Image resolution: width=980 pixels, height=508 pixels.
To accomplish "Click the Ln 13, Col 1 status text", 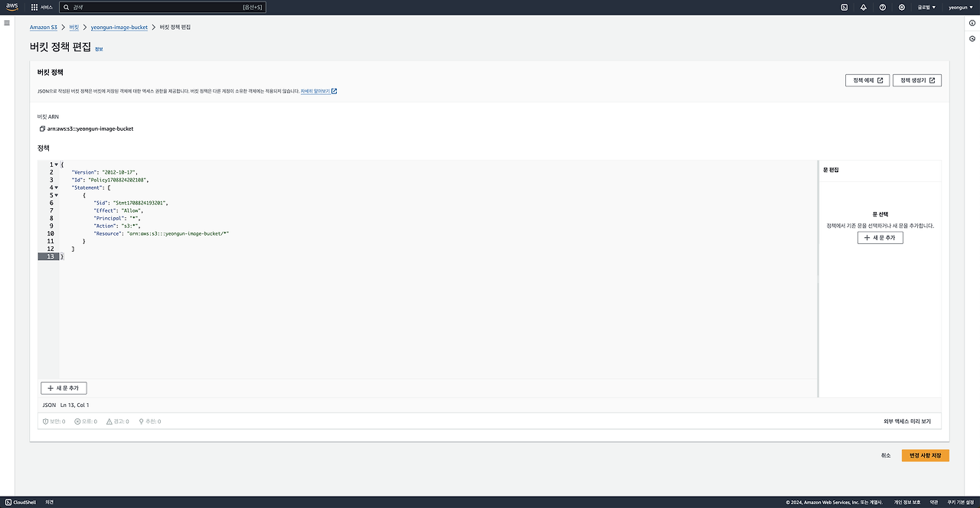I will tap(75, 405).
